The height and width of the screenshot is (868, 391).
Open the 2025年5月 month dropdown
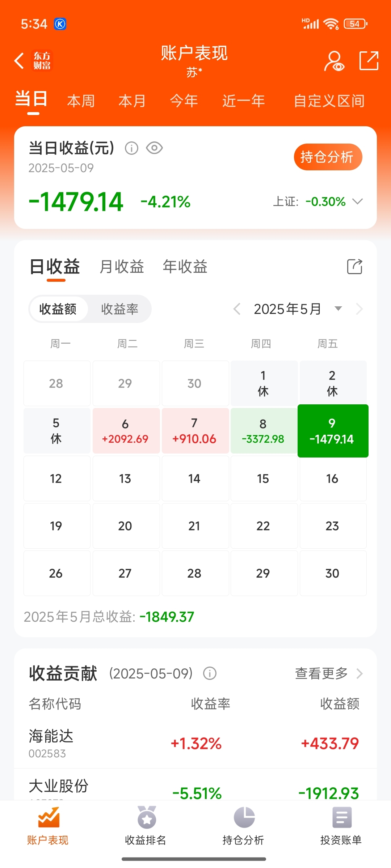tap(338, 309)
